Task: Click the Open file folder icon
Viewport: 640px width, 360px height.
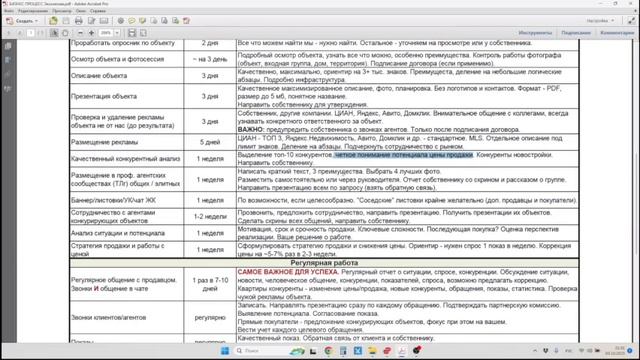Action: pos(53,21)
